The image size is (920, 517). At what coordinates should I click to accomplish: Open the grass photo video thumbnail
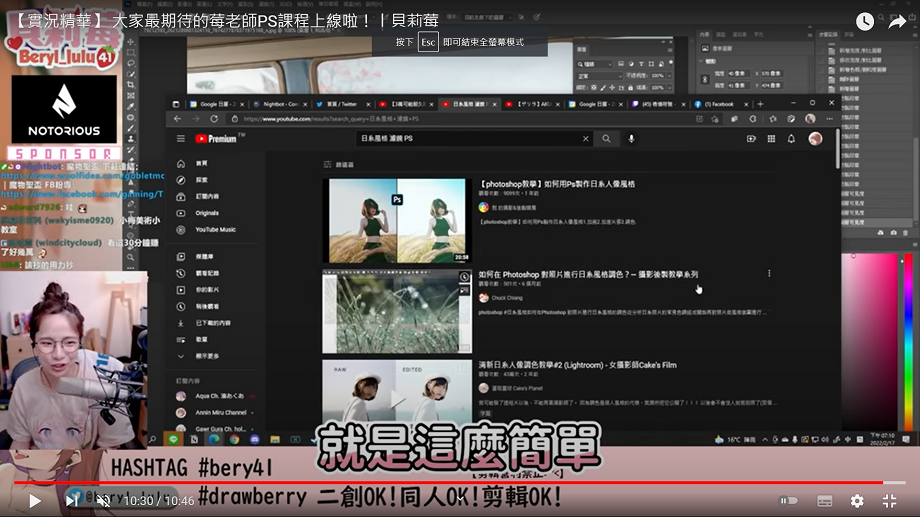pyautogui.click(x=397, y=312)
